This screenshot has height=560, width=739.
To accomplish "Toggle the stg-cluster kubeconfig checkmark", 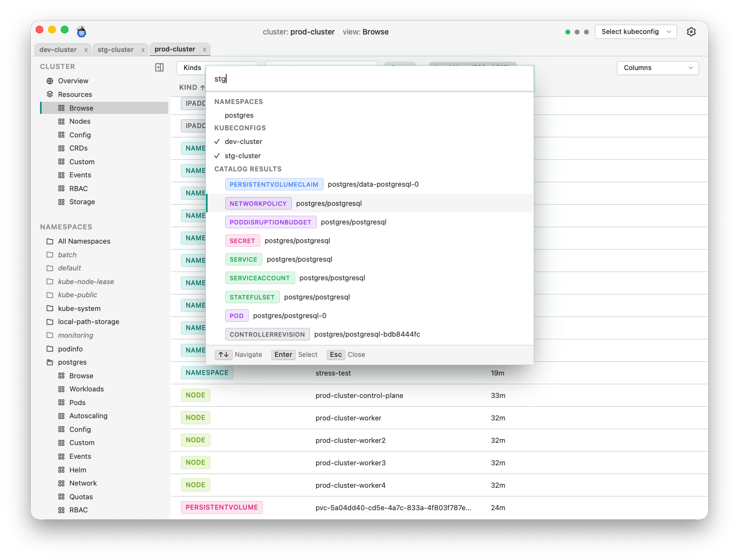I will tap(217, 156).
